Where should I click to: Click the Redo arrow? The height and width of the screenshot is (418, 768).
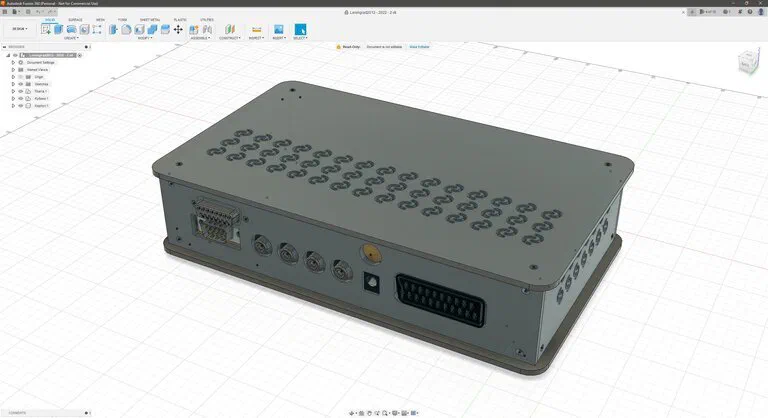(x=50, y=12)
